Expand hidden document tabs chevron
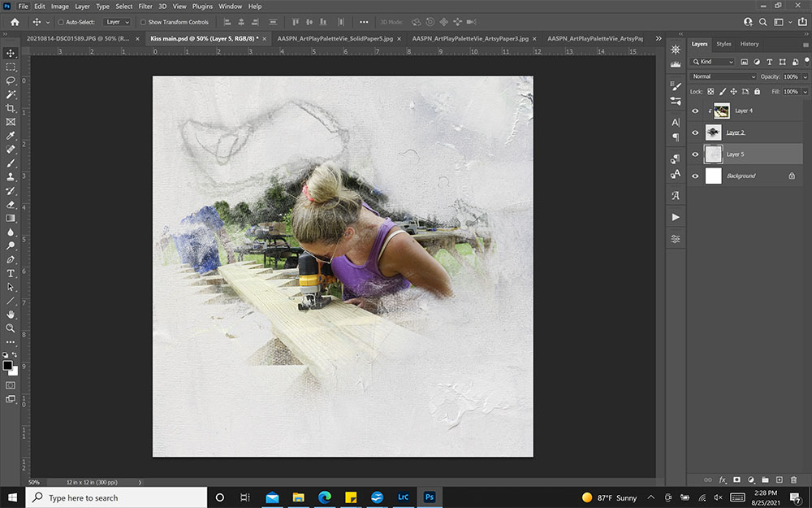Viewport: 812px width, 508px height. (x=659, y=38)
